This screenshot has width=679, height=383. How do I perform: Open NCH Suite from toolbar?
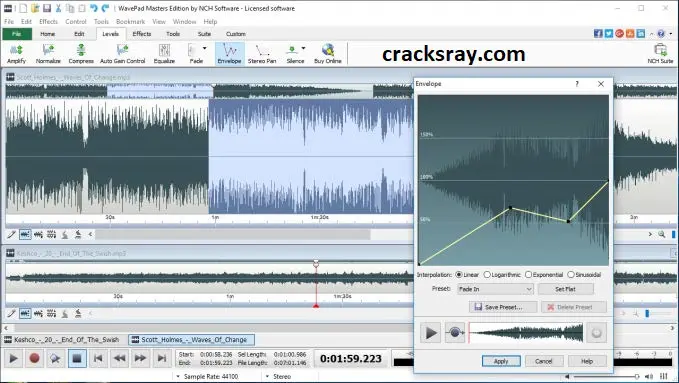[x=660, y=54]
